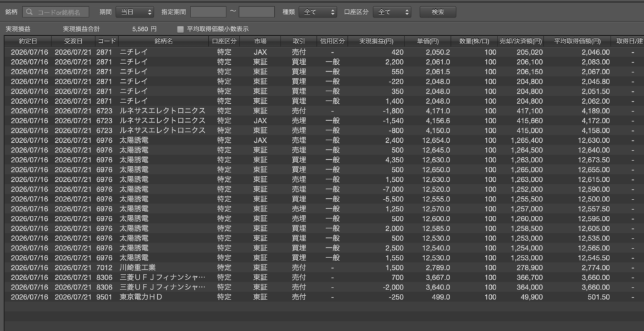The image size is (644, 331).
Task: Toggle 平均取得価額小数表示 checkbox
Action: [x=180, y=29]
